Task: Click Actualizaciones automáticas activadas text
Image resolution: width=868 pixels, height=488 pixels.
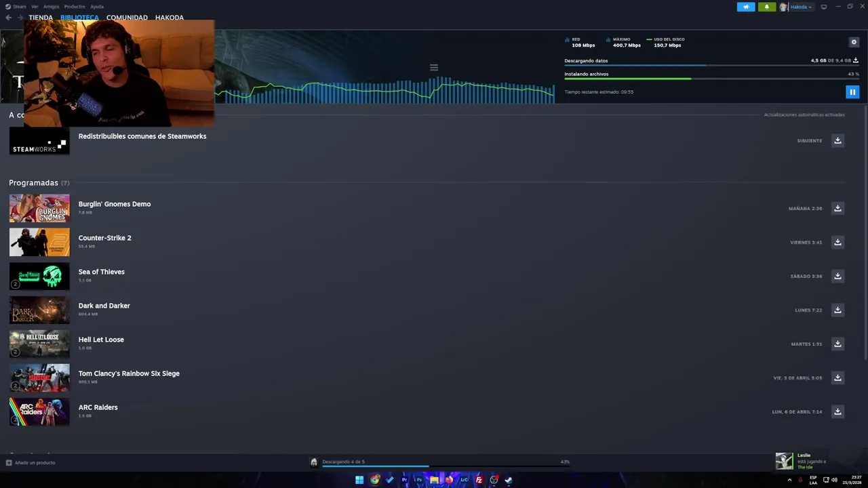Action: (804, 115)
